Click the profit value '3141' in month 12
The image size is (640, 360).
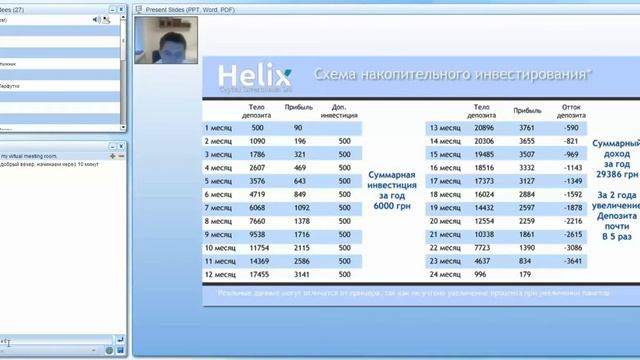coord(302,274)
